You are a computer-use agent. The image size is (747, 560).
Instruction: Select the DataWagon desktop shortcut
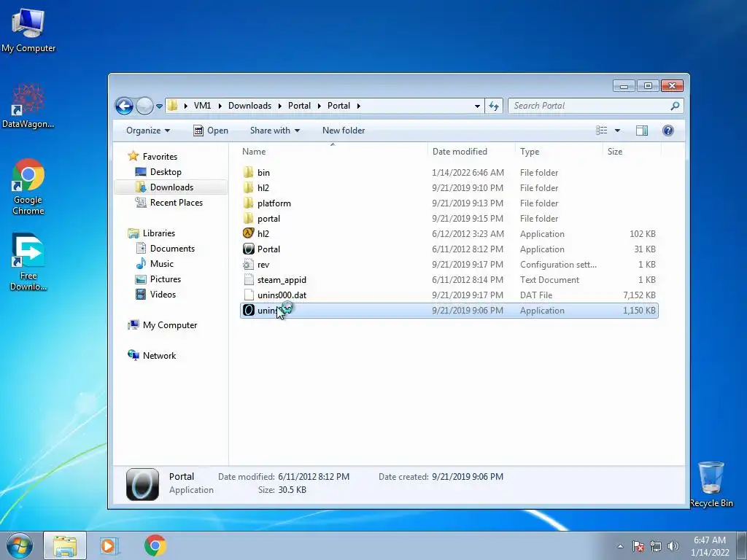[x=28, y=106]
